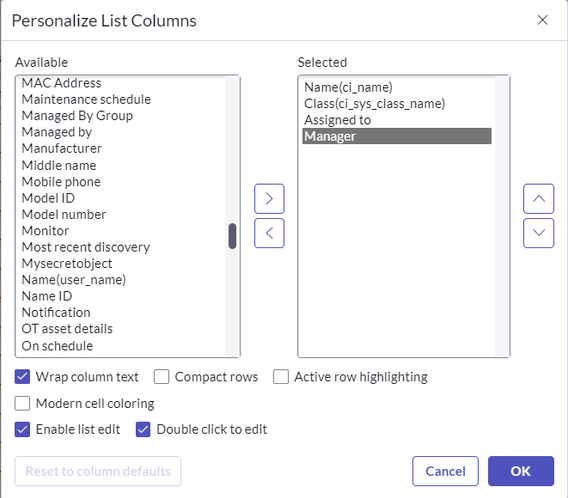Turn on Active row highlighting
Screen dimensions: 568x498
(281, 377)
